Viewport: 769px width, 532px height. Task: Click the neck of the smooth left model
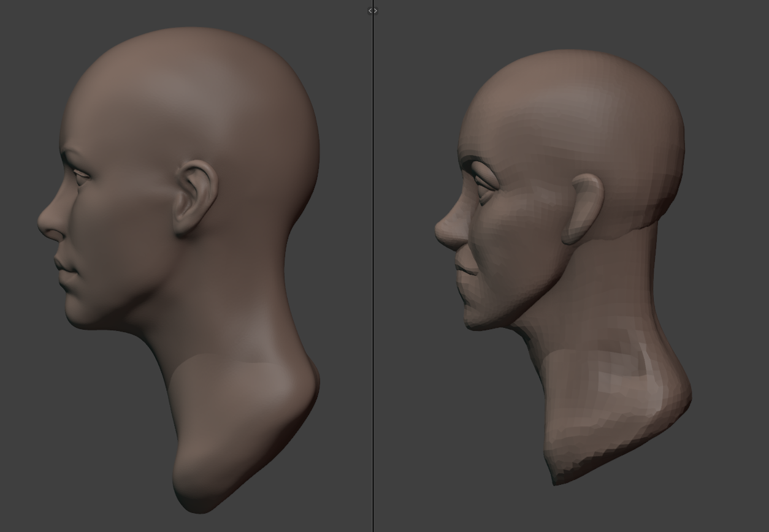tap(227, 319)
